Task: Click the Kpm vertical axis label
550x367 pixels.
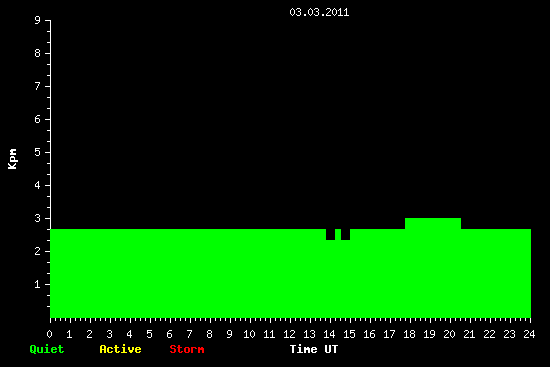Action: pos(13,159)
